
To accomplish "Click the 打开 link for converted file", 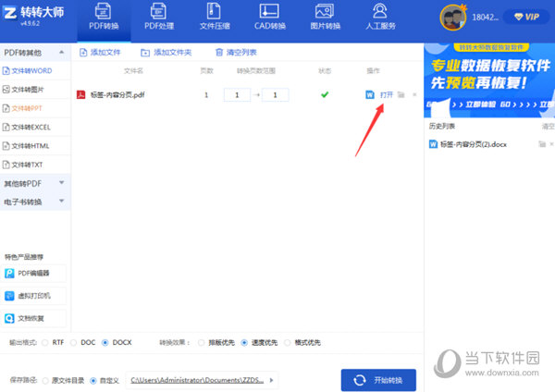I will [386, 95].
